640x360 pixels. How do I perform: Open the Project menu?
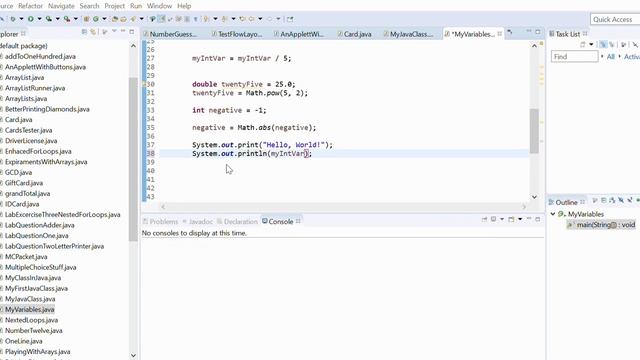click(115, 6)
